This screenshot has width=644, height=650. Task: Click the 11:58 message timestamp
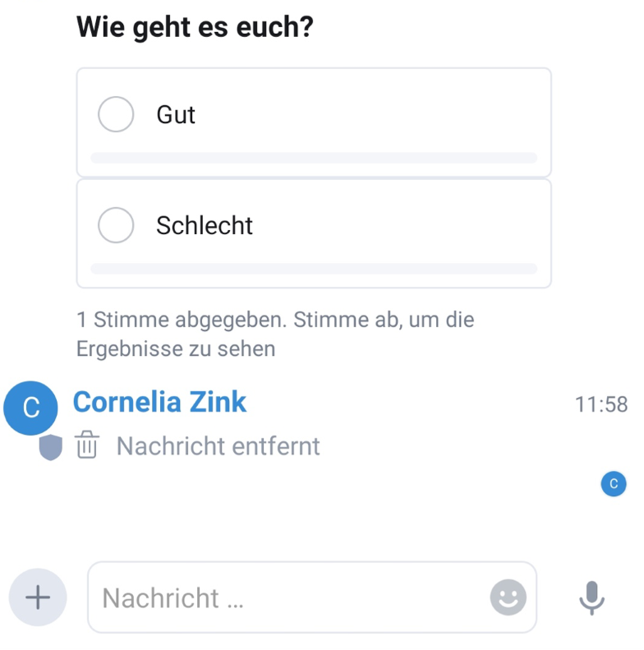point(600,404)
